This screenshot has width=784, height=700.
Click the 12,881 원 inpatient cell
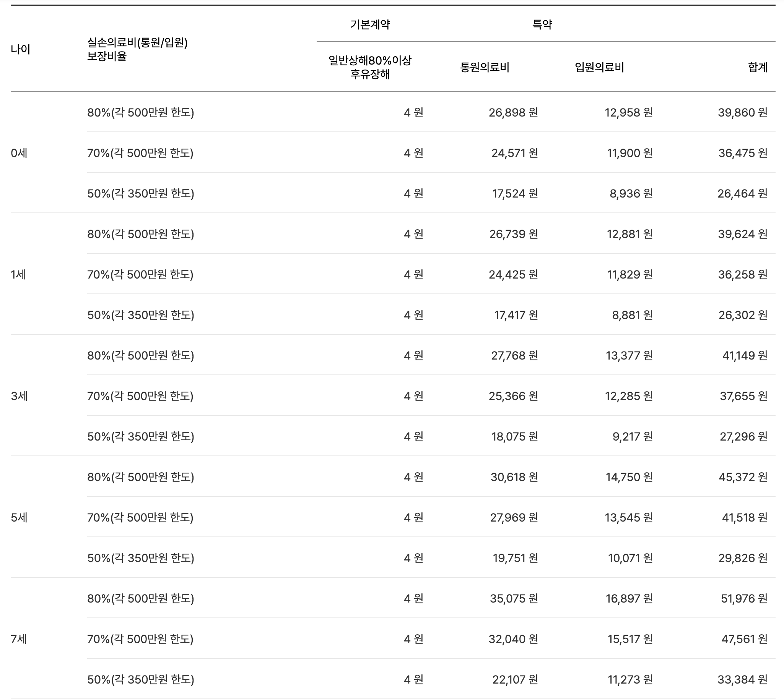coord(629,234)
